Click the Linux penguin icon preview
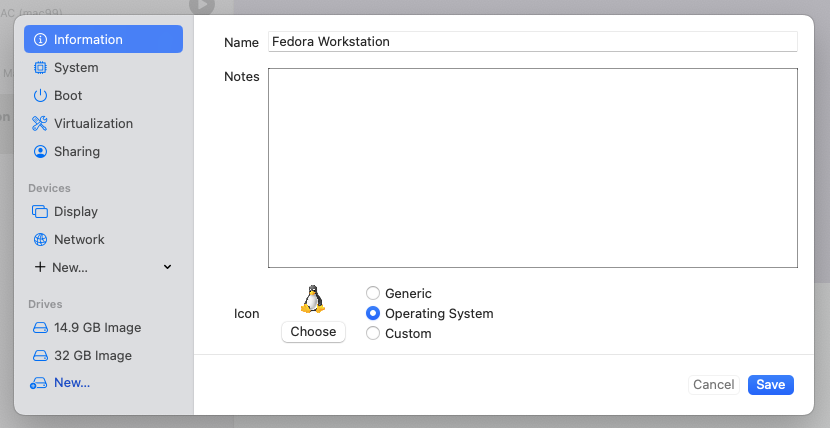Image resolution: width=830 pixels, height=428 pixels. coord(313,298)
